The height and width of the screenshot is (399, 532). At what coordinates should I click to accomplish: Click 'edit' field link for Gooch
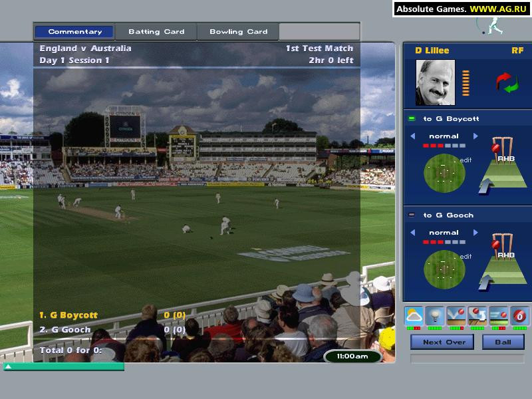point(466,256)
